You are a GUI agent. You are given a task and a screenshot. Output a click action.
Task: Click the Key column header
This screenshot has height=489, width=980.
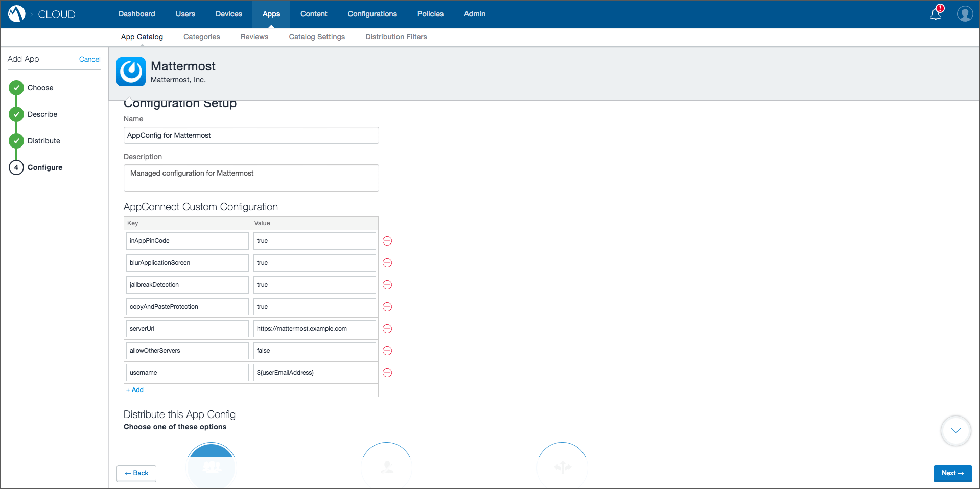[188, 223]
